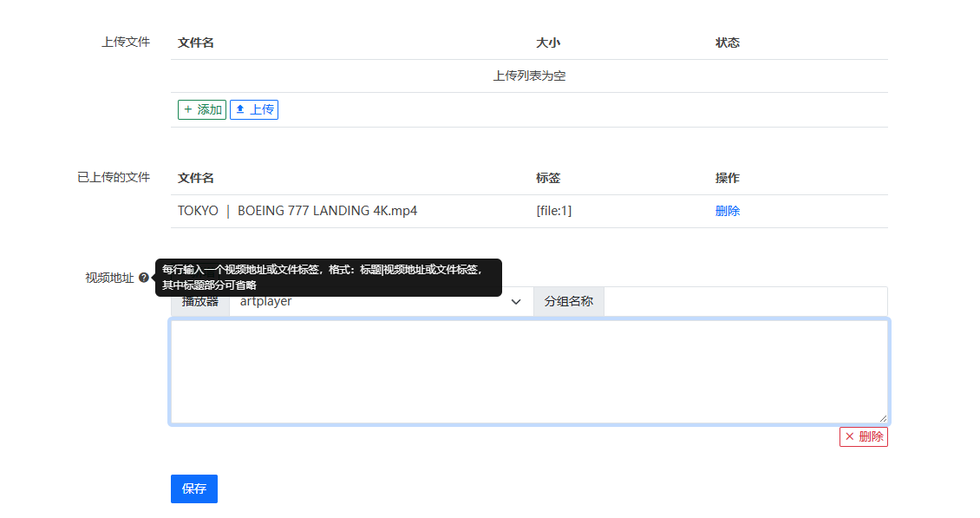980x518 pixels.
Task: Click the 操作 column header
Action: coord(727,178)
